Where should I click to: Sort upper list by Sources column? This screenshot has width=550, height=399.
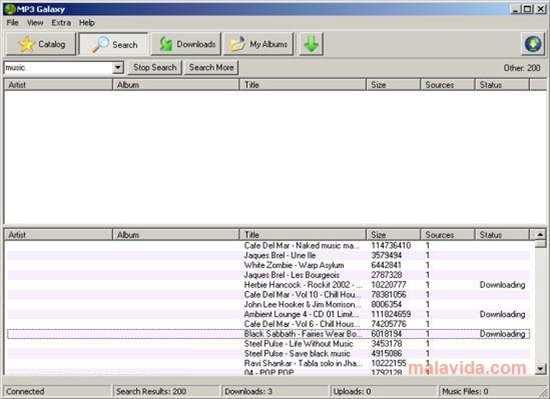(x=448, y=85)
